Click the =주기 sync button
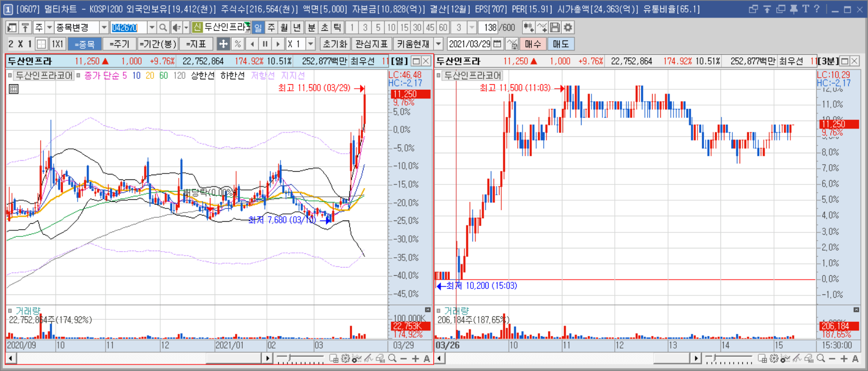The width and height of the screenshot is (868, 371). (x=120, y=44)
